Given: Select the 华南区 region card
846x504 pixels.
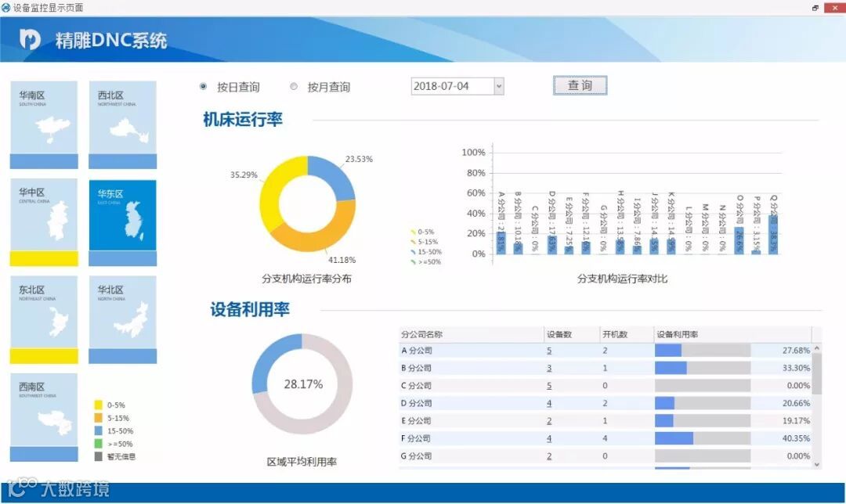Looking at the screenshot, I should pos(44,124).
